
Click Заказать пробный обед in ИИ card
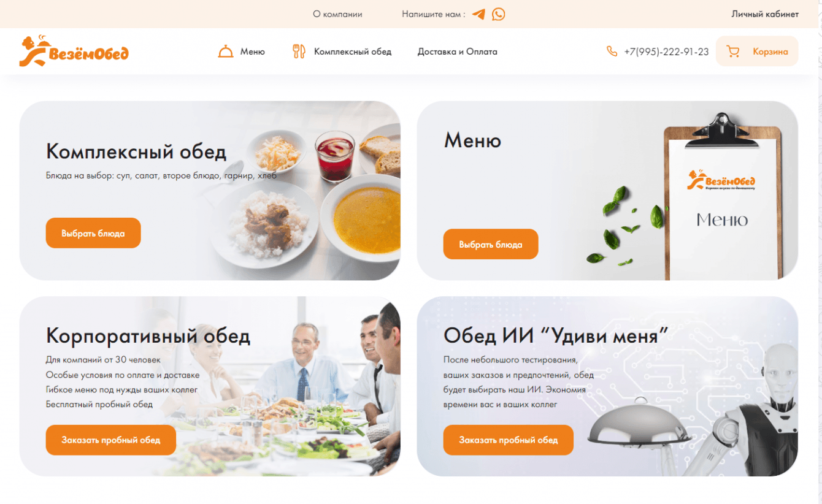tap(509, 440)
